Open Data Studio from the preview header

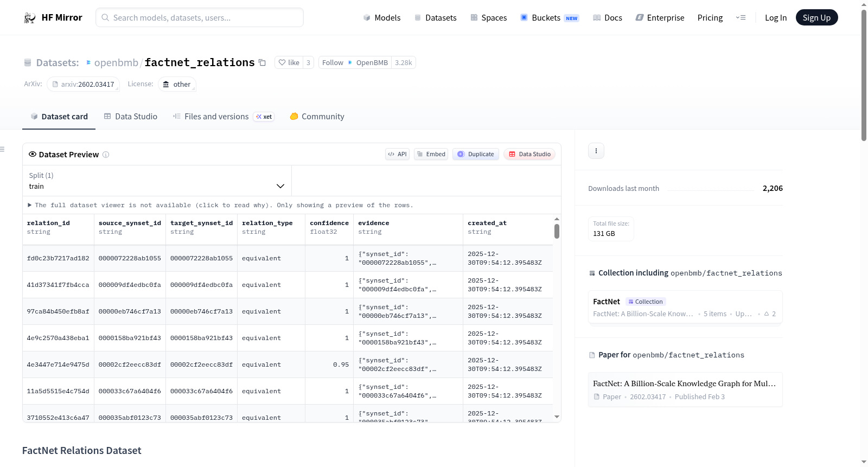529,154
